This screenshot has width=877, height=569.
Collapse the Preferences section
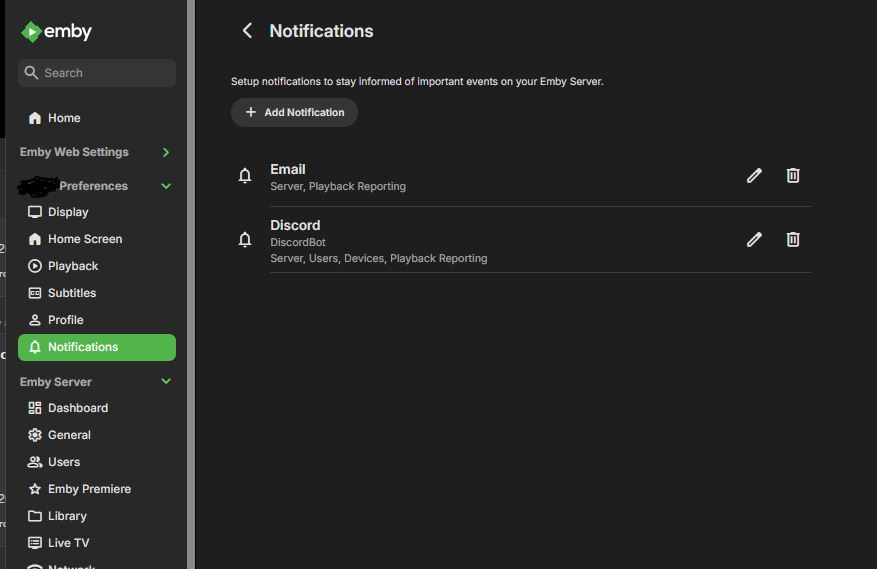point(166,186)
